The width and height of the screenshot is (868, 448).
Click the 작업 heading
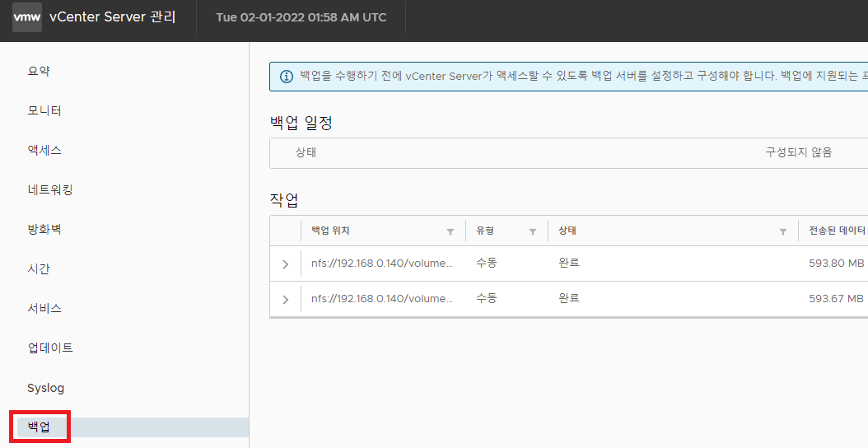pos(284,199)
